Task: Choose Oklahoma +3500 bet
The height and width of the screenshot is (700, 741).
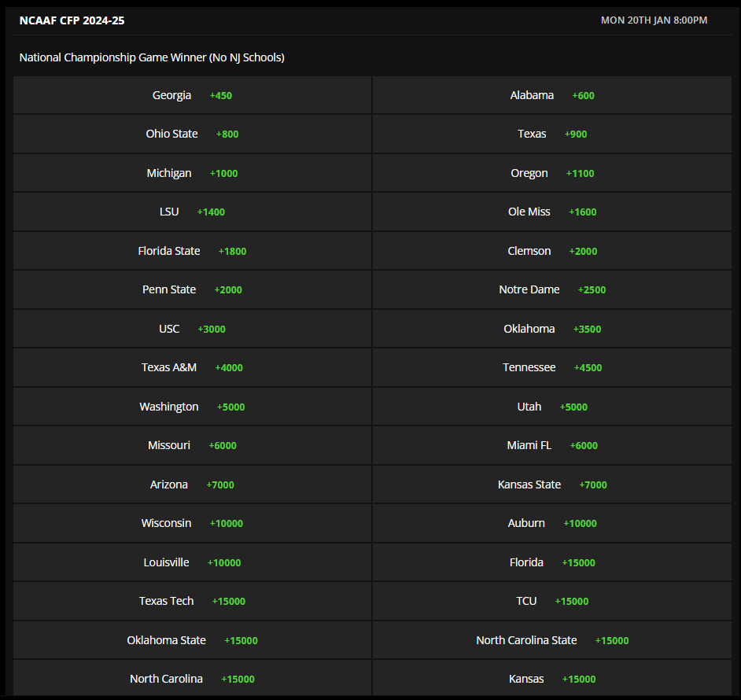Action: coord(552,329)
